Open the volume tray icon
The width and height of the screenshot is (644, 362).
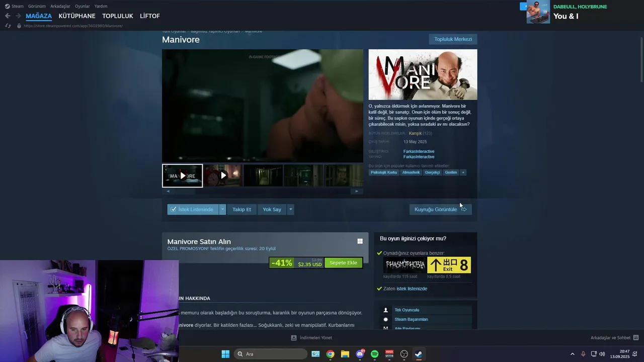coord(602,354)
